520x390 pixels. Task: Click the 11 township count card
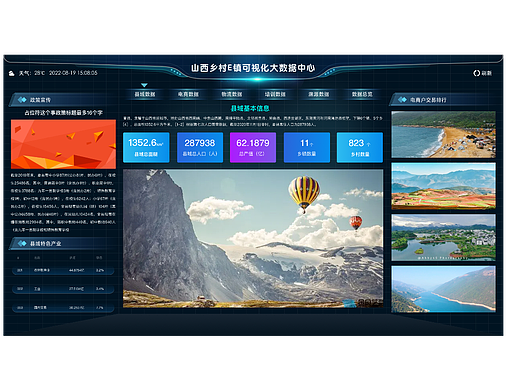point(307,147)
